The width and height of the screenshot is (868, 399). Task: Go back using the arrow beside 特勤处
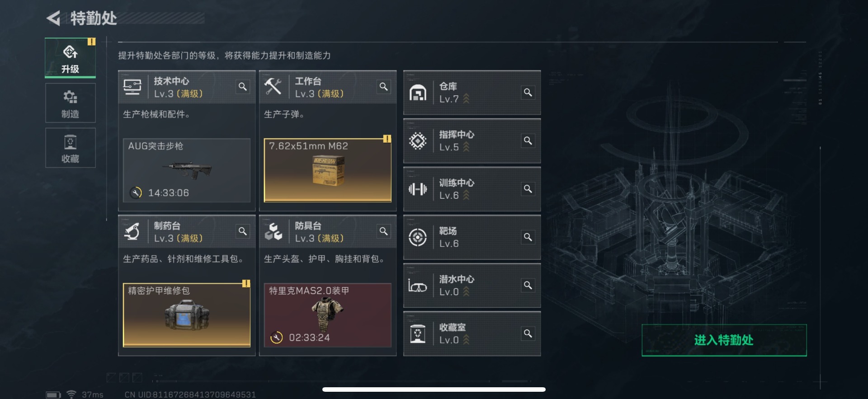(x=53, y=19)
